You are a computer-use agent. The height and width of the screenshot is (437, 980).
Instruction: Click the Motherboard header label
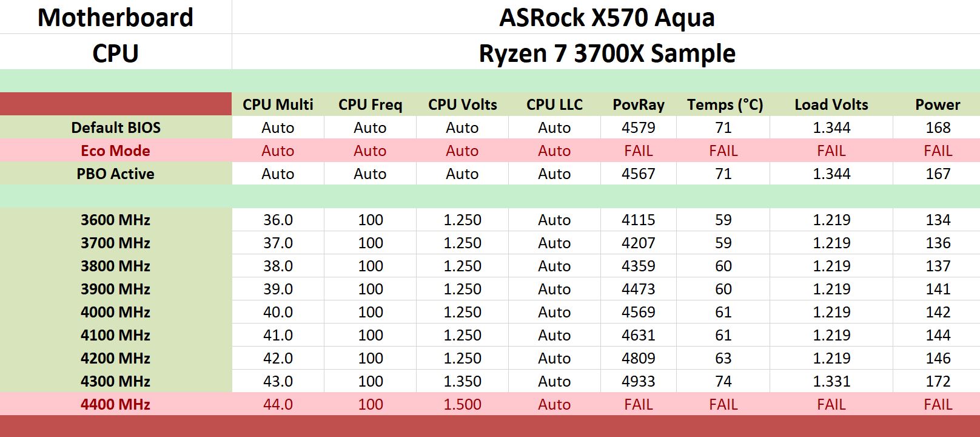[115, 17]
